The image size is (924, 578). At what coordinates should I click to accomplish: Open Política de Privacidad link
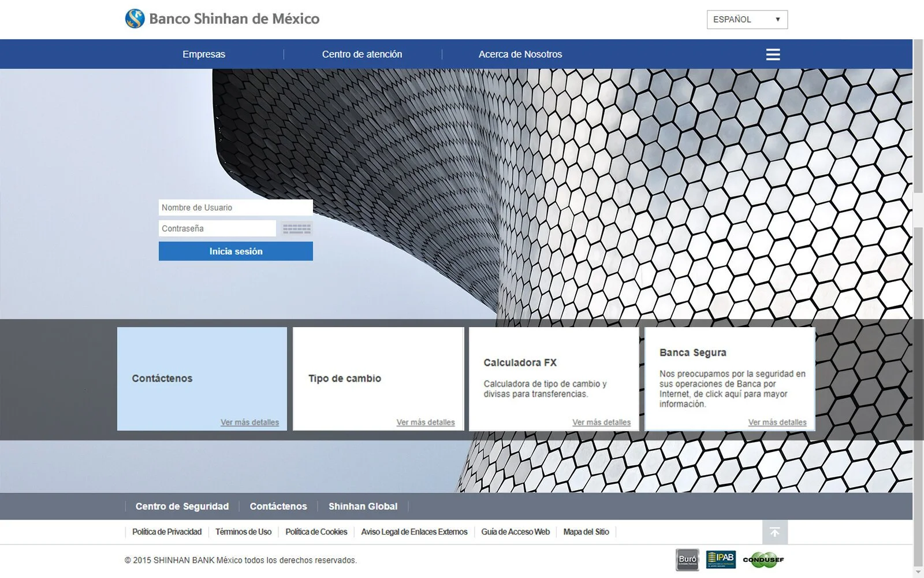[x=167, y=532]
